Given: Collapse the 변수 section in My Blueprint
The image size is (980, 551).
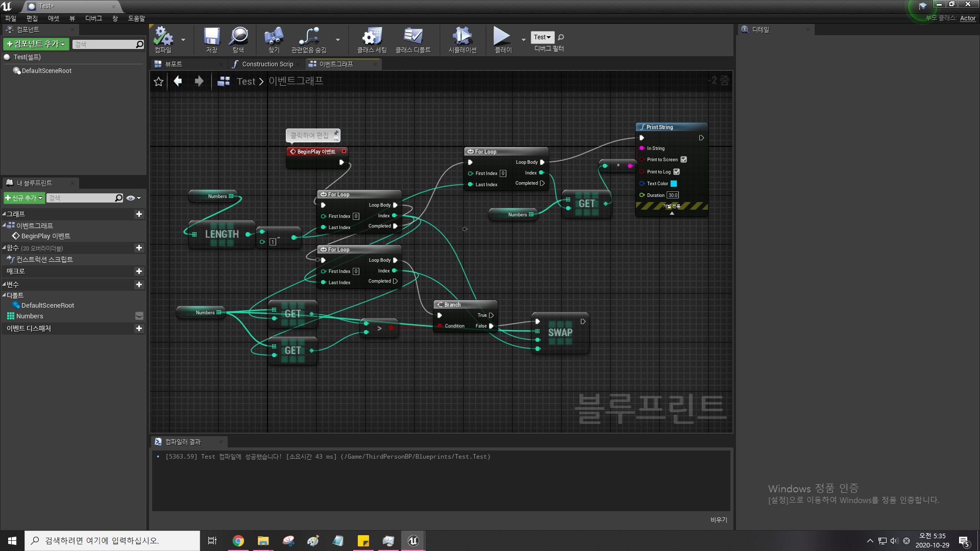Looking at the screenshot, I should (x=5, y=284).
